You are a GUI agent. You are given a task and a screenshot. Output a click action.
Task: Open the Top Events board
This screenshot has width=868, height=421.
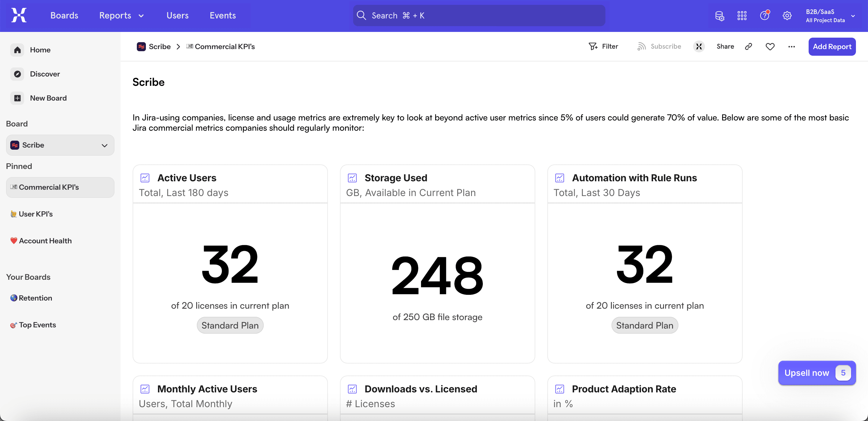click(x=33, y=325)
